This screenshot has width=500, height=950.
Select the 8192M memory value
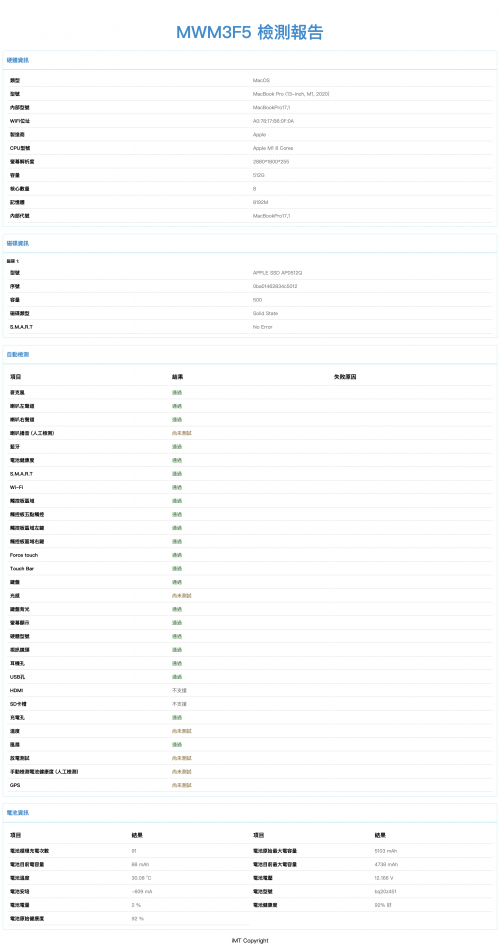[x=261, y=202]
